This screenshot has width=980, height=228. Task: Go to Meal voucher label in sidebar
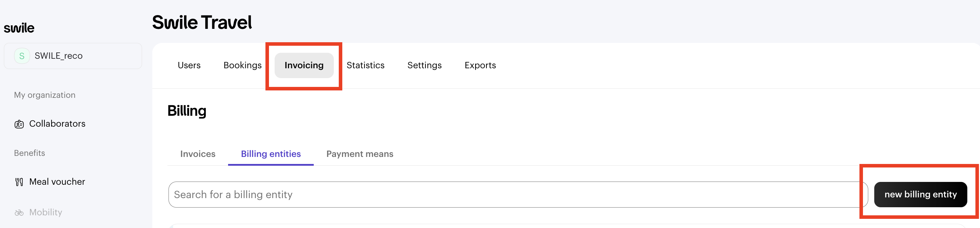[57, 182]
